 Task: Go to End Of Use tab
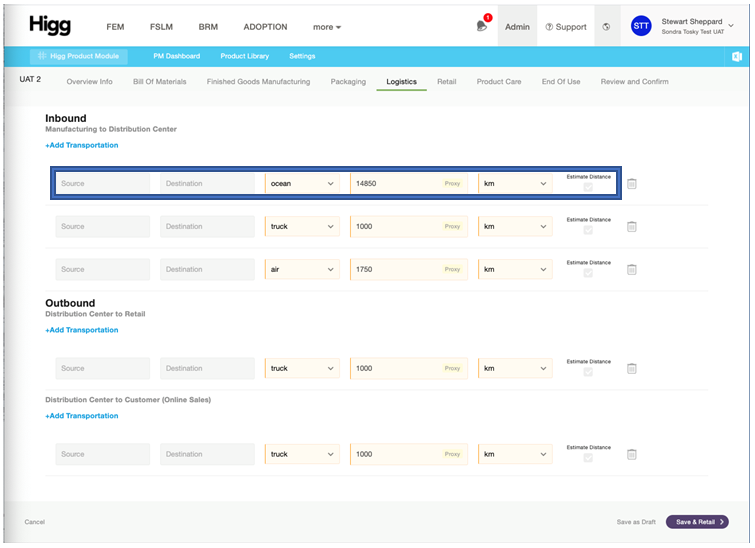[x=561, y=81]
